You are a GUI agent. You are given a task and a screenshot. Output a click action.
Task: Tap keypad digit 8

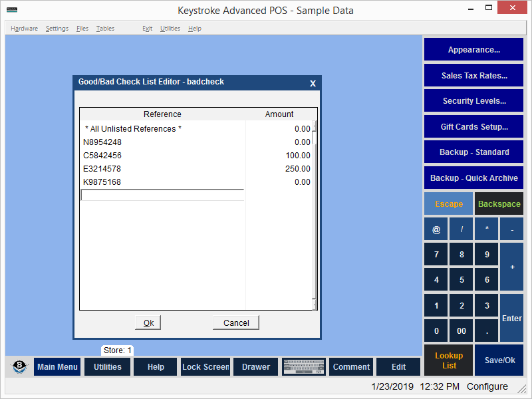(x=462, y=254)
